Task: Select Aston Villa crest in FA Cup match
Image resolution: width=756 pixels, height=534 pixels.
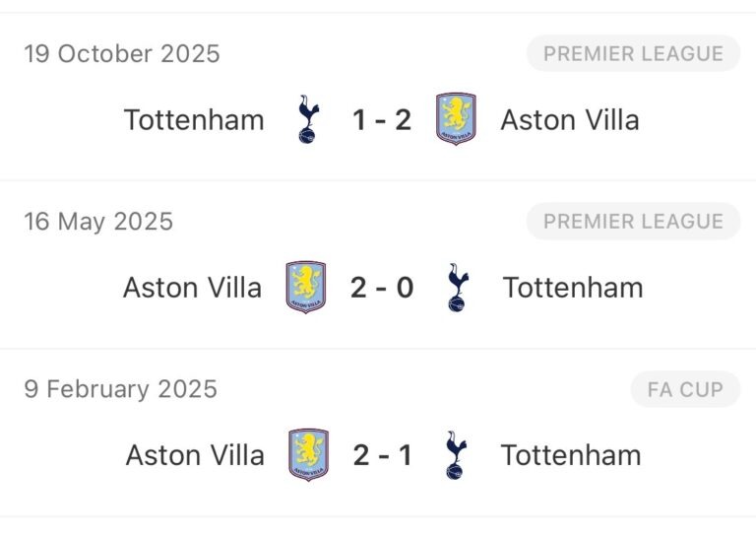Action: (x=308, y=455)
